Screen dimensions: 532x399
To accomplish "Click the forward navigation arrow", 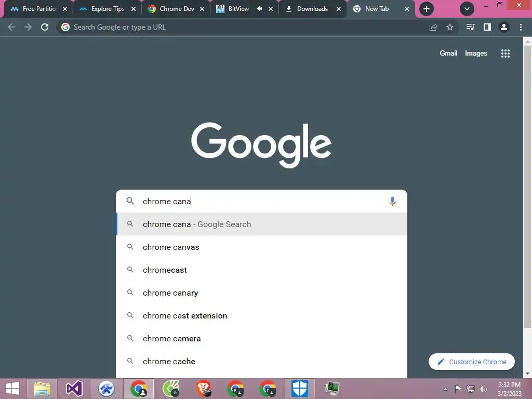I will point(28,27).
